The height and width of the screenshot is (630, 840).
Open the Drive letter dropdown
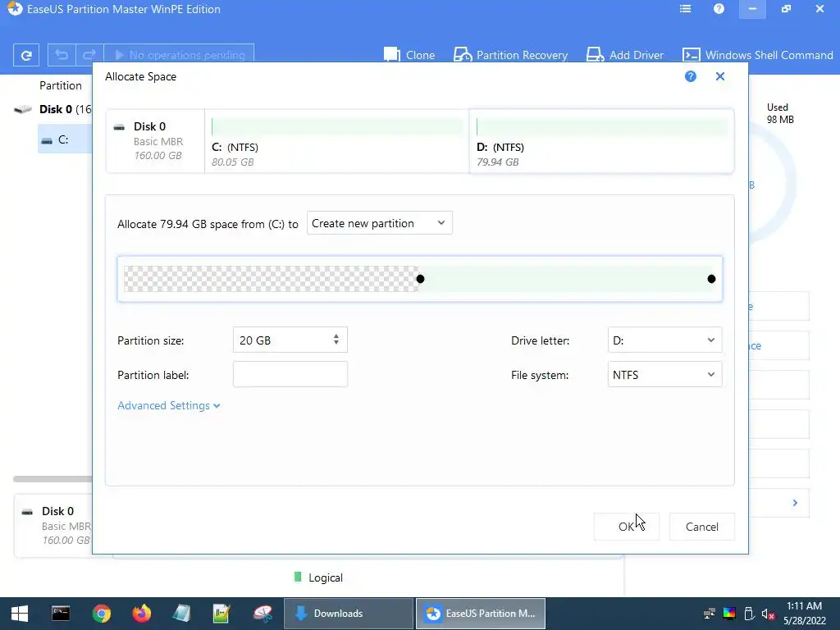point(664,340)
